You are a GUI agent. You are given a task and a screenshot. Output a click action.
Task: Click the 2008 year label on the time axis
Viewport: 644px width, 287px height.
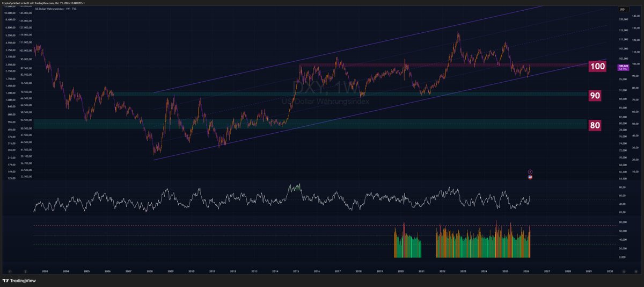(x=149, y=271)
